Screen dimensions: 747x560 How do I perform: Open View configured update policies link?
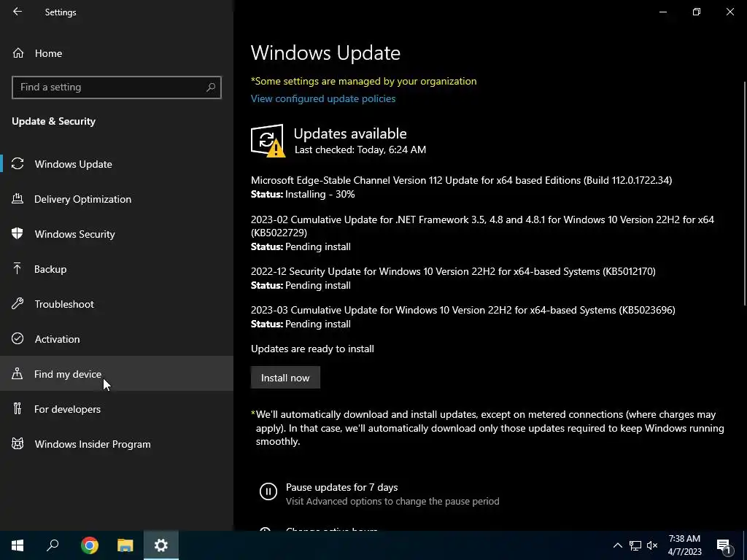[323, 98]
